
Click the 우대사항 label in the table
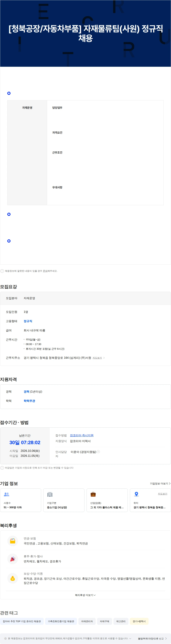click(57, 188)
